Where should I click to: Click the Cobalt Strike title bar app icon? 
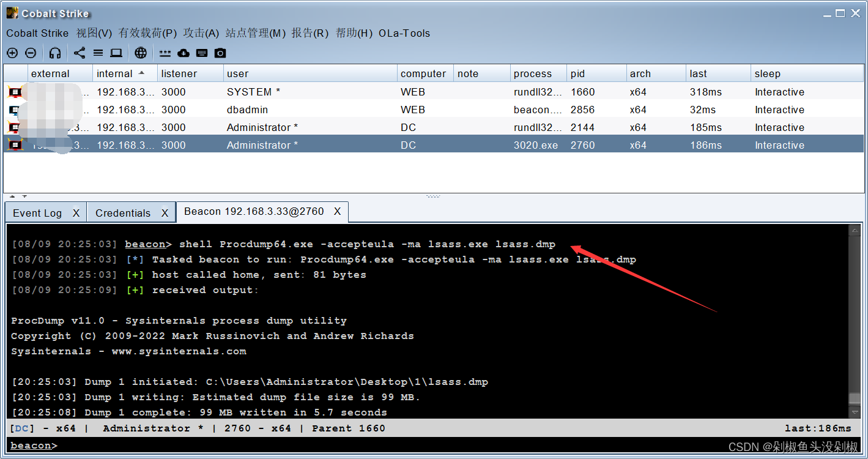tap(12, 13)
